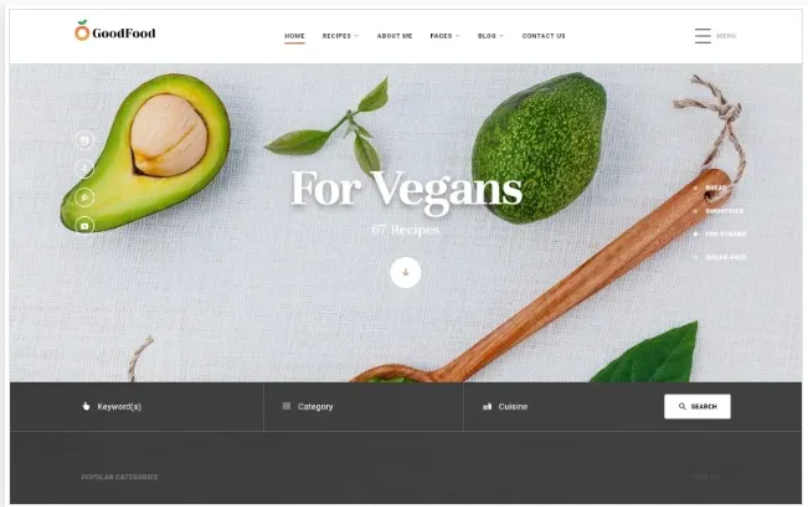Open the Pinterest social icon
This screenshot has width=808, height=507.
point(85,197)
